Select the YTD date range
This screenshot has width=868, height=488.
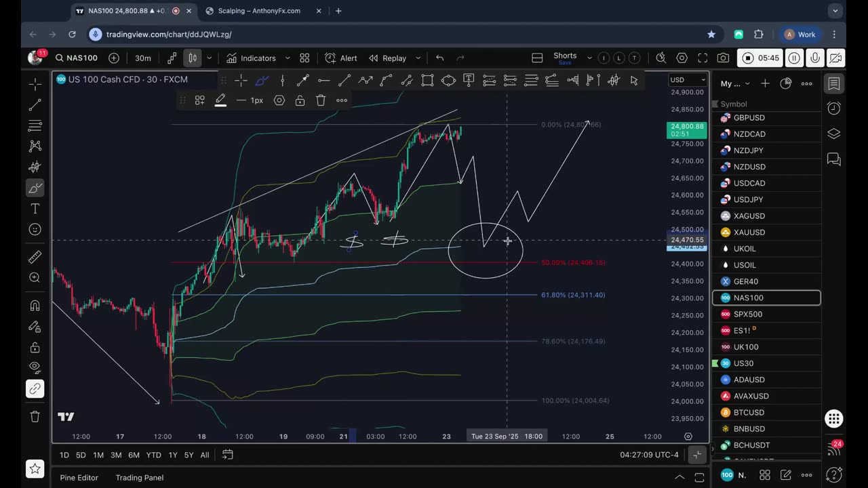pyautogui.click(x=153, y=455)
